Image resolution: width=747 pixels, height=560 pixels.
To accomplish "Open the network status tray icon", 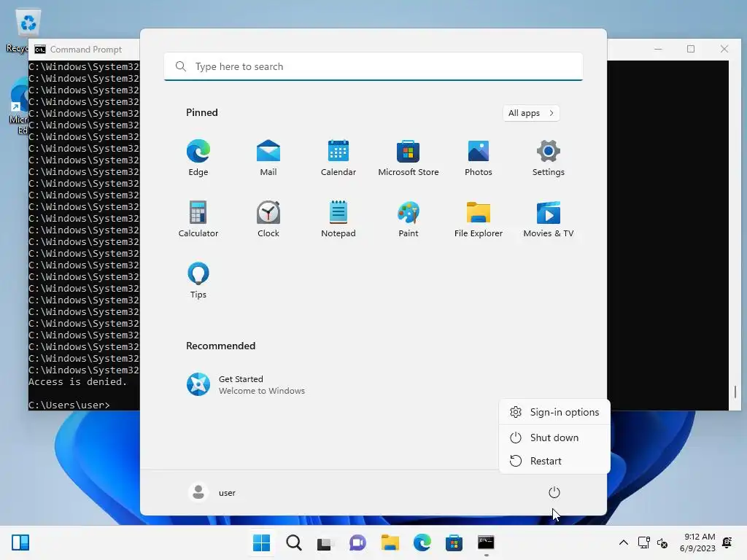I will pos(643,542).
